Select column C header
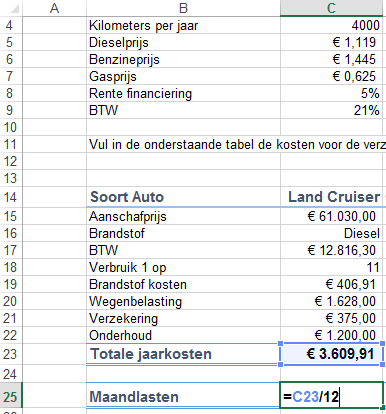This screenshot has width=386, height=414. tap(331, 8)
